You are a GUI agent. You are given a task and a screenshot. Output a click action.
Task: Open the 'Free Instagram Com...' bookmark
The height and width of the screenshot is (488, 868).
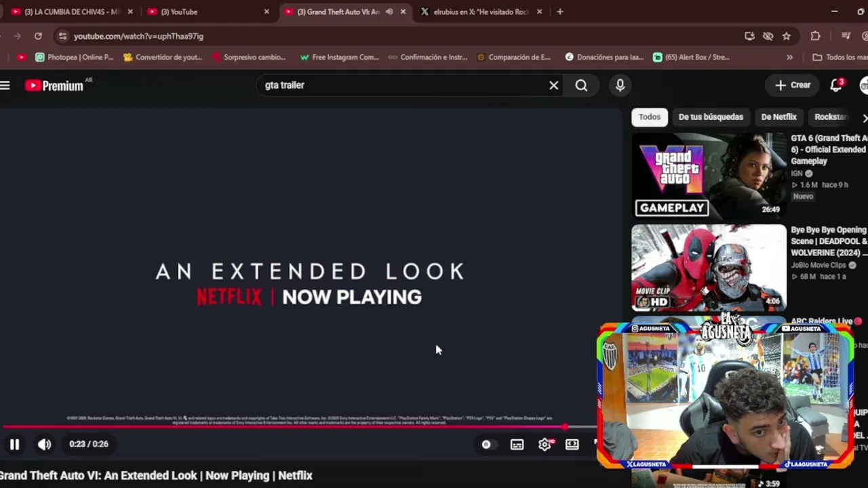coord(339,58)
